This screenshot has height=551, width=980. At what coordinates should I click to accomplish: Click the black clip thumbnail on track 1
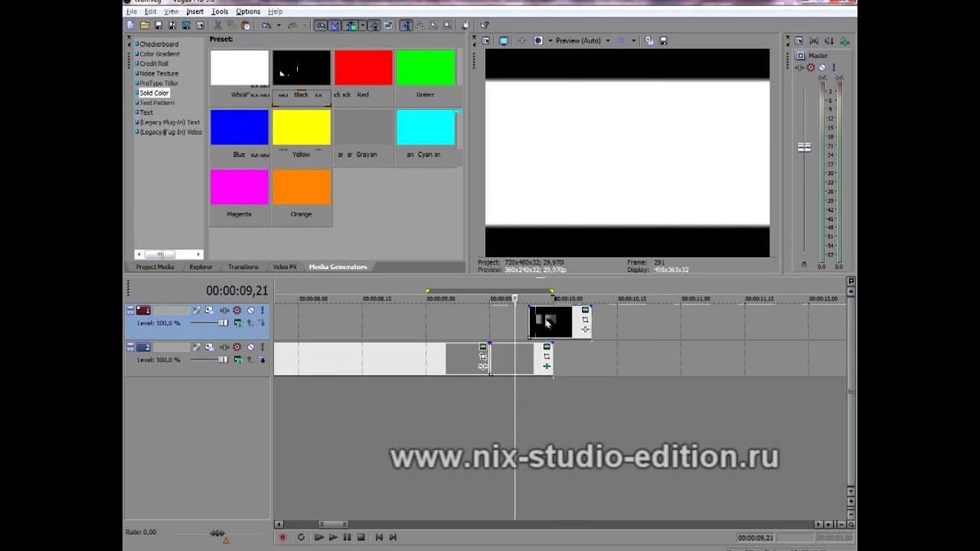[550, 322]
